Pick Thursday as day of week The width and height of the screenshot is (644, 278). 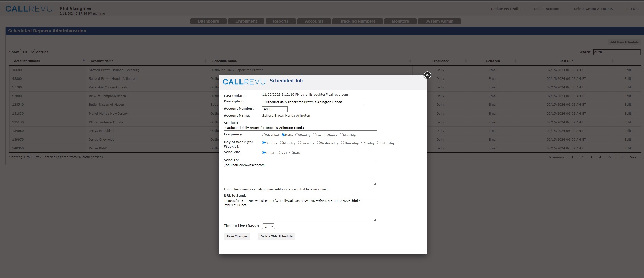tap(342, 143)
